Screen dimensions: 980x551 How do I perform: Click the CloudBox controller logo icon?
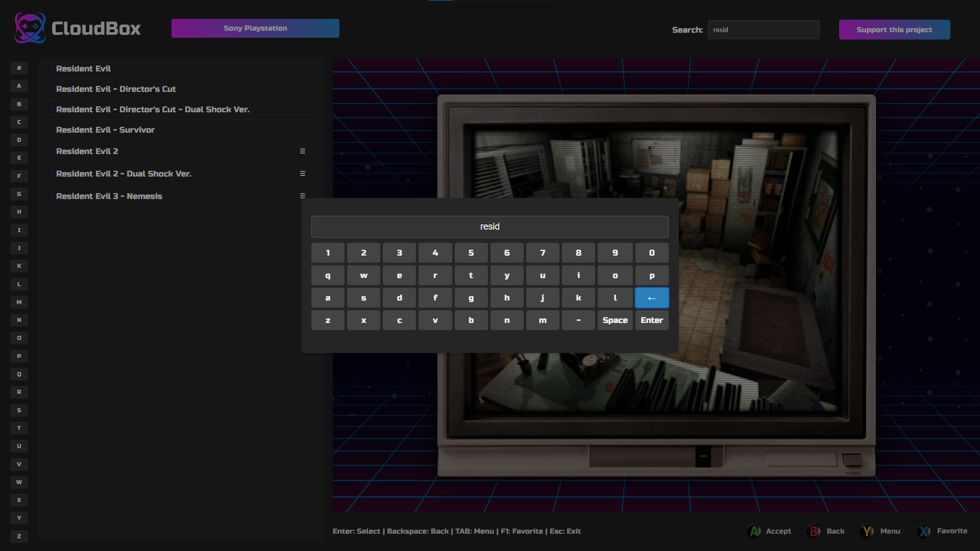(x=30, y=28)
